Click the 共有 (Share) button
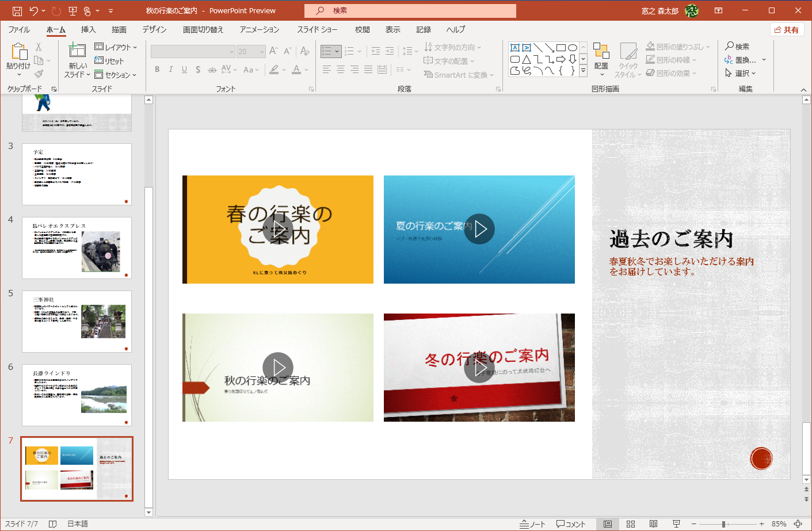The width and height of the screenshot is (812, 531). pyautogui.click(x=787, y=30)
